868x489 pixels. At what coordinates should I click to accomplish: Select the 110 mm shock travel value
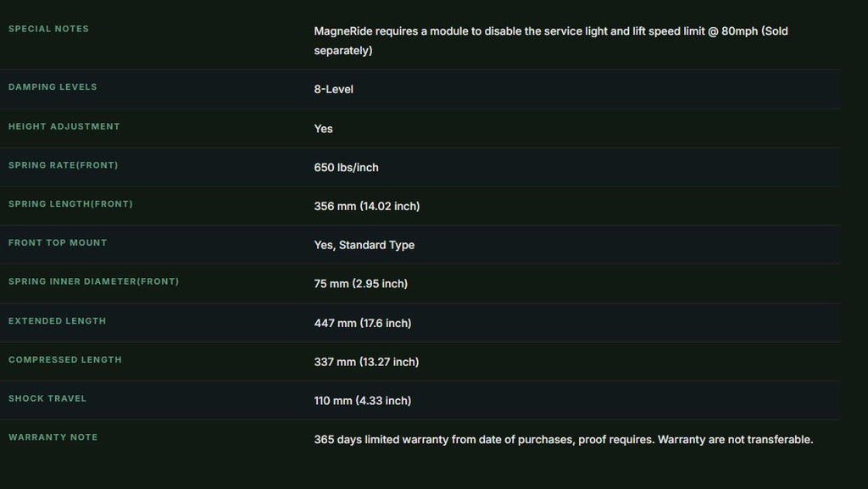pyautogui.click(x=362, y=401)
